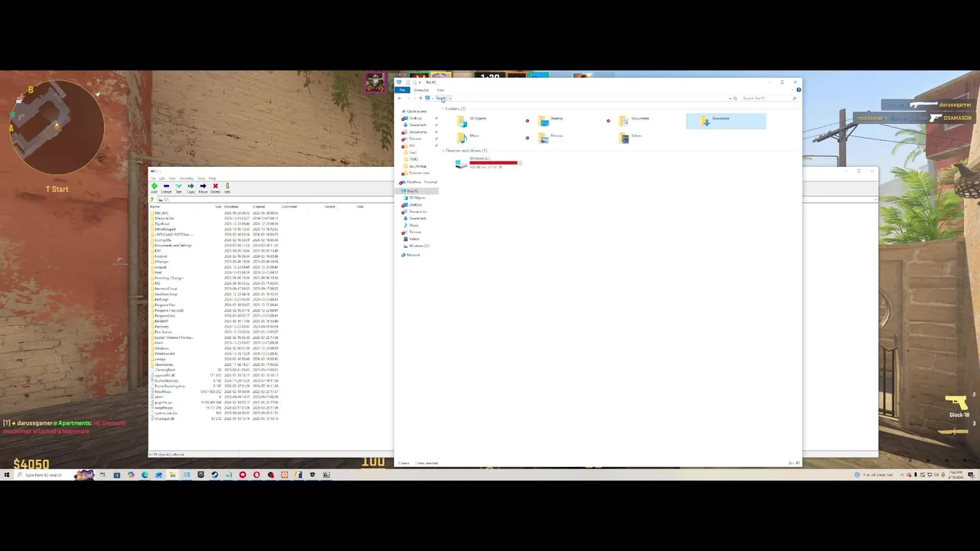Sort by the Name column in 7-Zip
This screenshot has height=551, width=980.
tap(155, 207)
